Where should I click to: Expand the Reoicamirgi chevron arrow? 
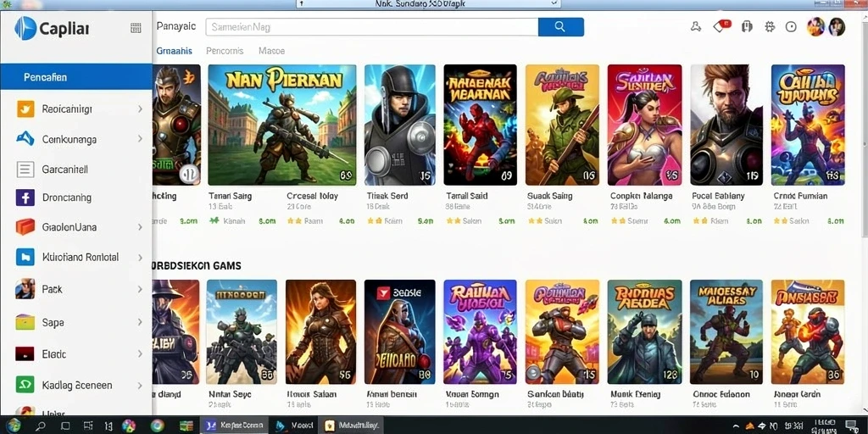[140, 109]
